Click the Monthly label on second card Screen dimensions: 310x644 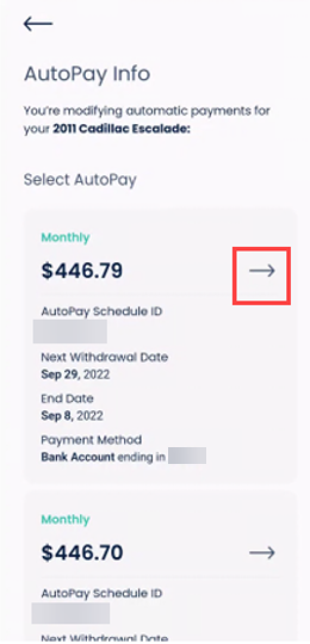[x=66, y=519]
